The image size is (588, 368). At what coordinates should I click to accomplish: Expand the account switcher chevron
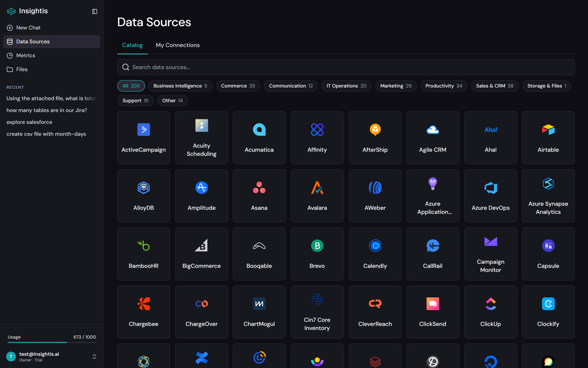tap(94, 357)
